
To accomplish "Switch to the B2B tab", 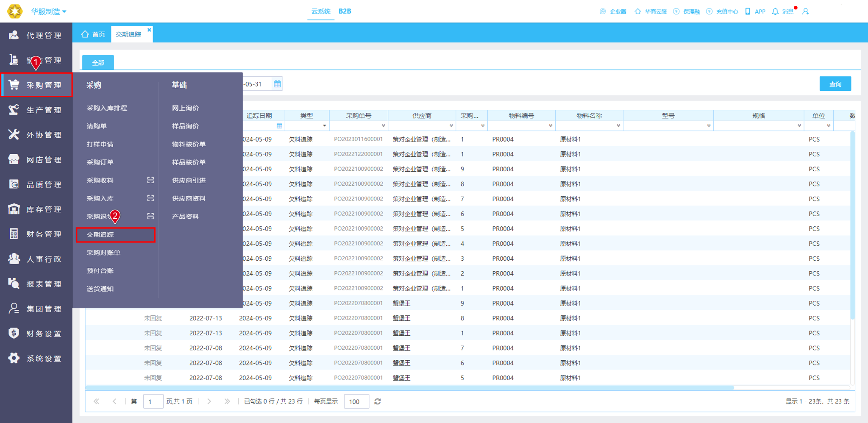I will click(345, 11).
